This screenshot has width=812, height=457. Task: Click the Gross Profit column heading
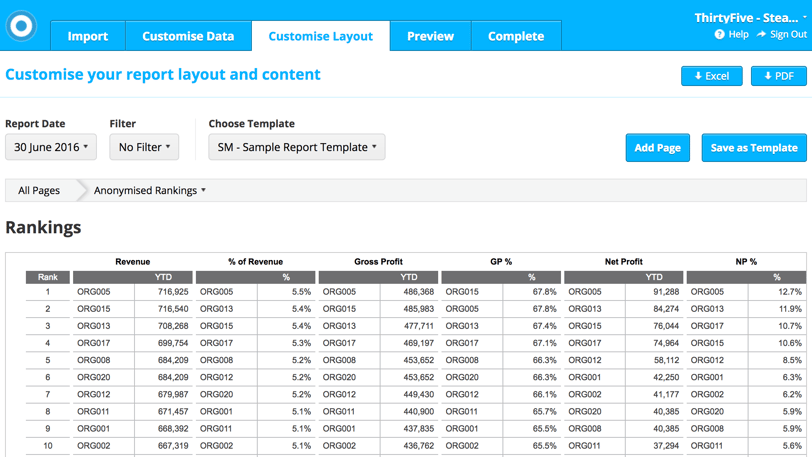click(x=378, y=262)
